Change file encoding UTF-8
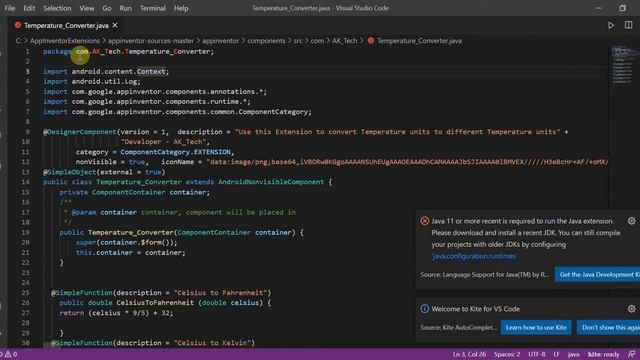Image resolution: width=640 pixels, height=360 pixels. 537,354
